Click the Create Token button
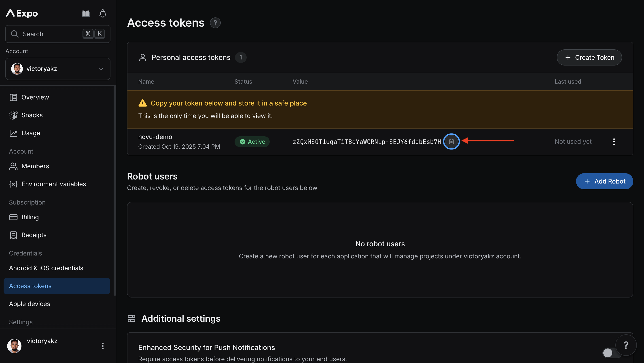Screen dimensions: 644x363 tap(589, 57)
